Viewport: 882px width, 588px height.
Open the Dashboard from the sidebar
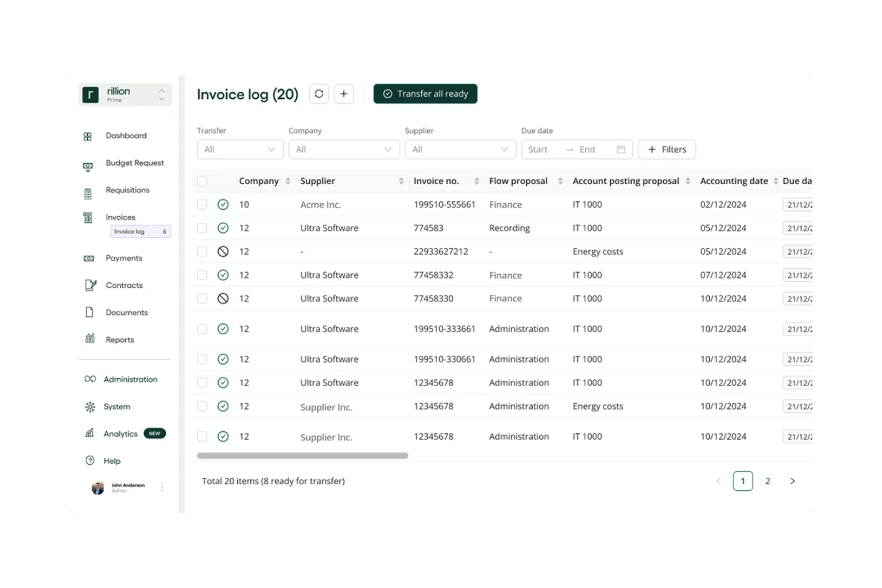[126, 135]
